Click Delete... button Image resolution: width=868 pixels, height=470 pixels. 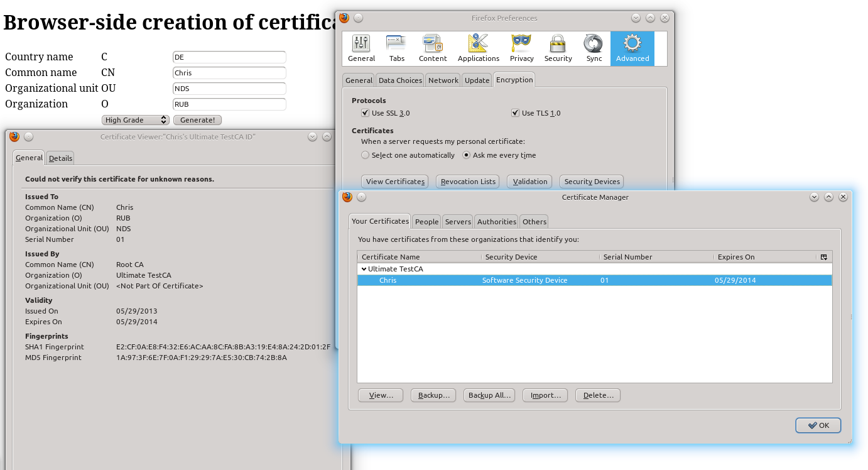click(x=598, y=395)
